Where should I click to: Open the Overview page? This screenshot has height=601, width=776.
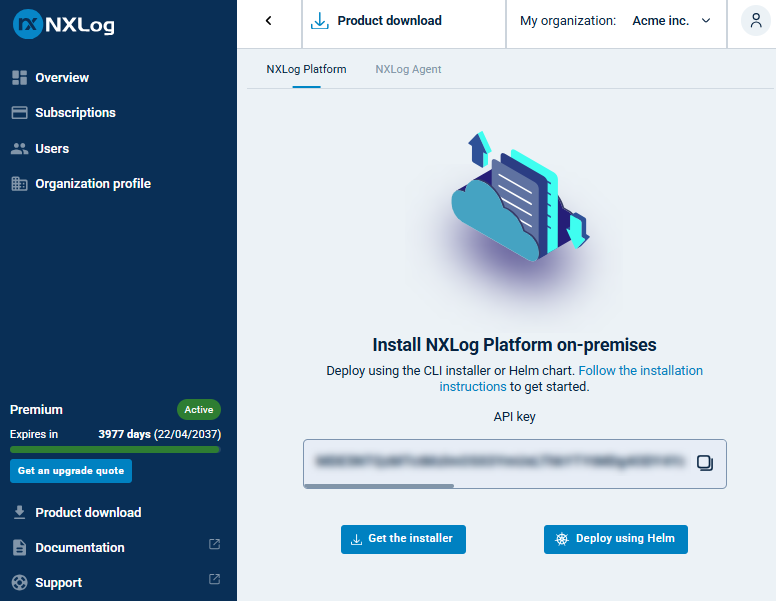62,78
